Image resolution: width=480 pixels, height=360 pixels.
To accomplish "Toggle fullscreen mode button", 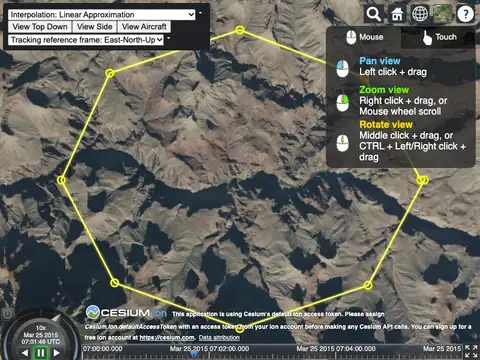I will coord(471,352).
